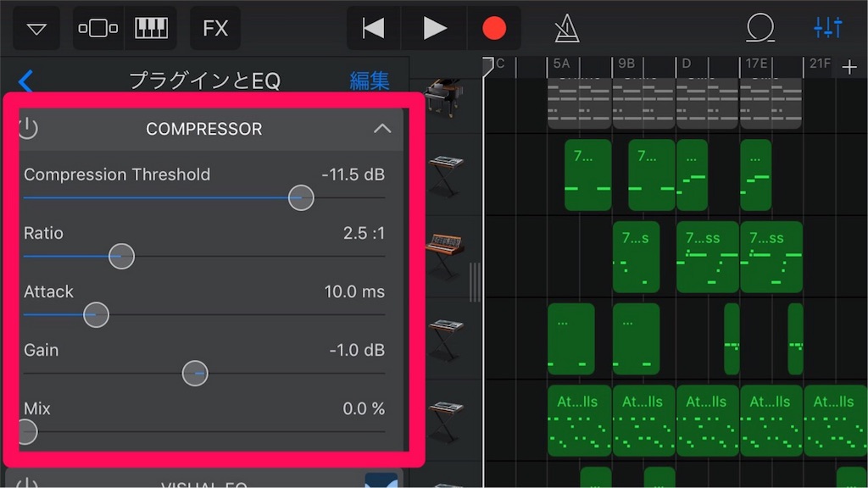Select the last 'At...lls' region at 21F
This screenshot has width=868, height=488.
tap(835, 420)
